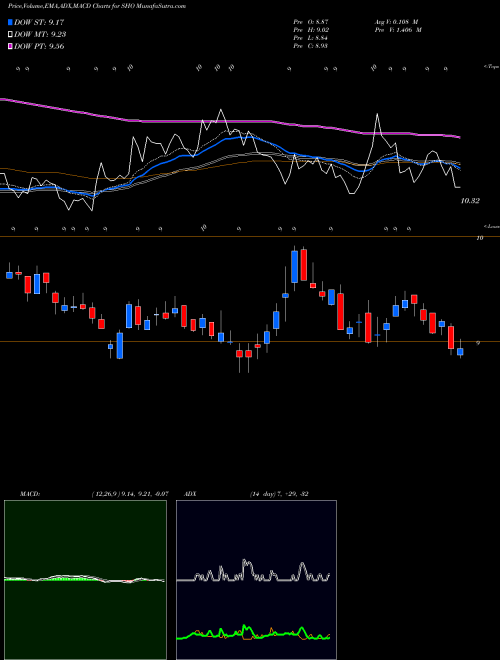This screenshot has height=660, width=500.
Task: Click the 'Pre C: 8.93' close value
Action: [x=311, y=46]
